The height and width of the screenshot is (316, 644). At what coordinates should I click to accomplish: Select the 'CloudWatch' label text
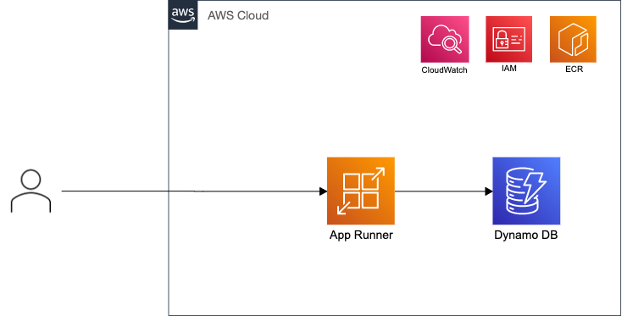pyautogui.click(x=444, y=70)
